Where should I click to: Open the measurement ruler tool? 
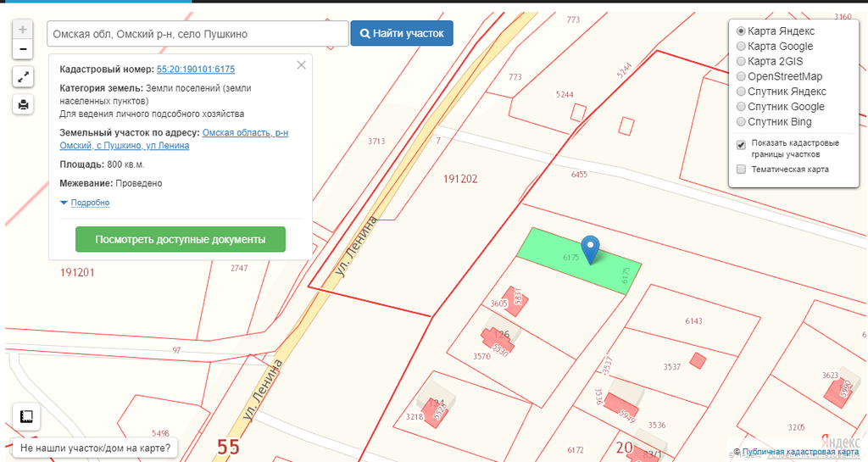(x=26, y=416)
